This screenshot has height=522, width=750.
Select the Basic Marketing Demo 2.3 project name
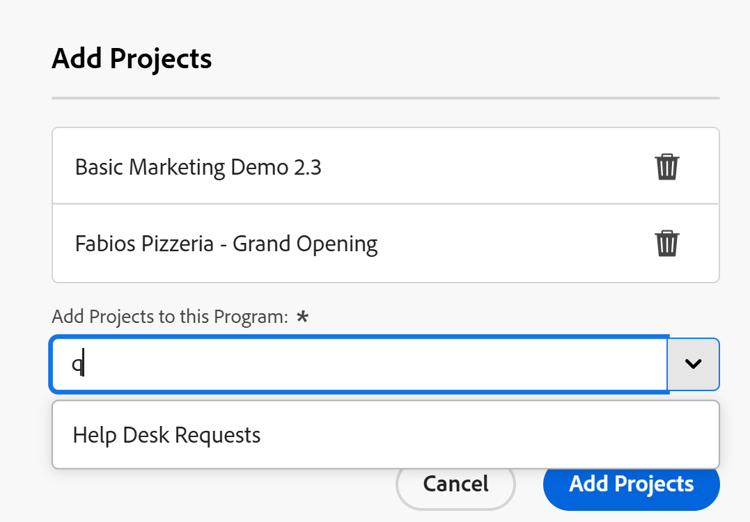click(198, 167)
